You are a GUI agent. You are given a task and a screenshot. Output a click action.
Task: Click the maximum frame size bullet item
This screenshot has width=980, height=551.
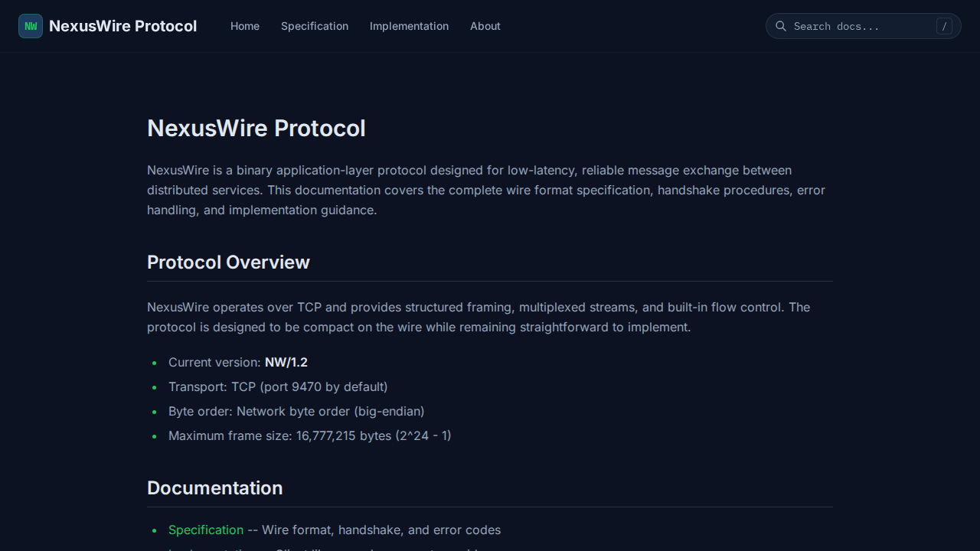point(310,435)
